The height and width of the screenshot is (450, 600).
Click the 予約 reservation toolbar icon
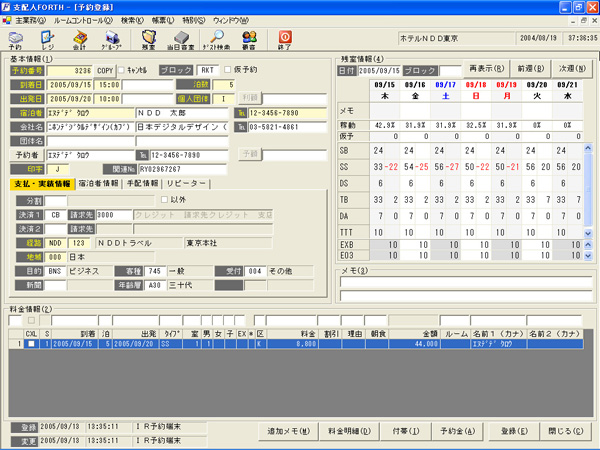[15, 40]
